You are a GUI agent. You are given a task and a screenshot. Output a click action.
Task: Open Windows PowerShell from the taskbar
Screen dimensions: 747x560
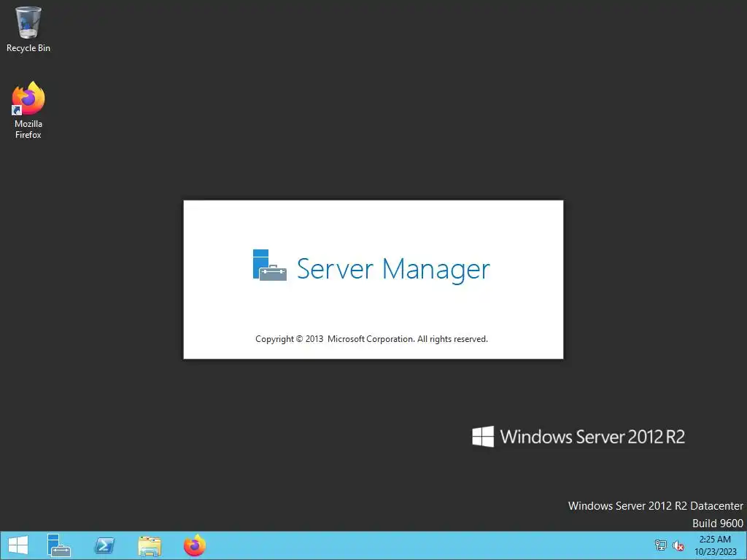(x=104, y=545)
